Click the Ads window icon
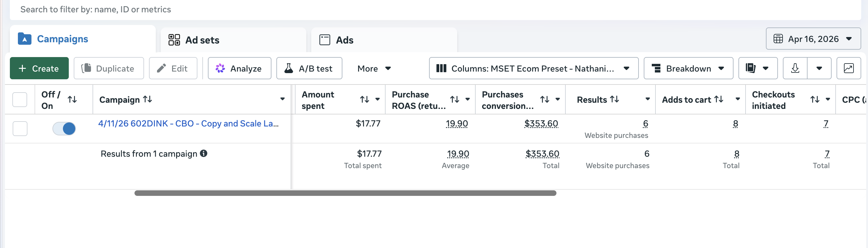 pyautogui.click(x=324, y=40)
